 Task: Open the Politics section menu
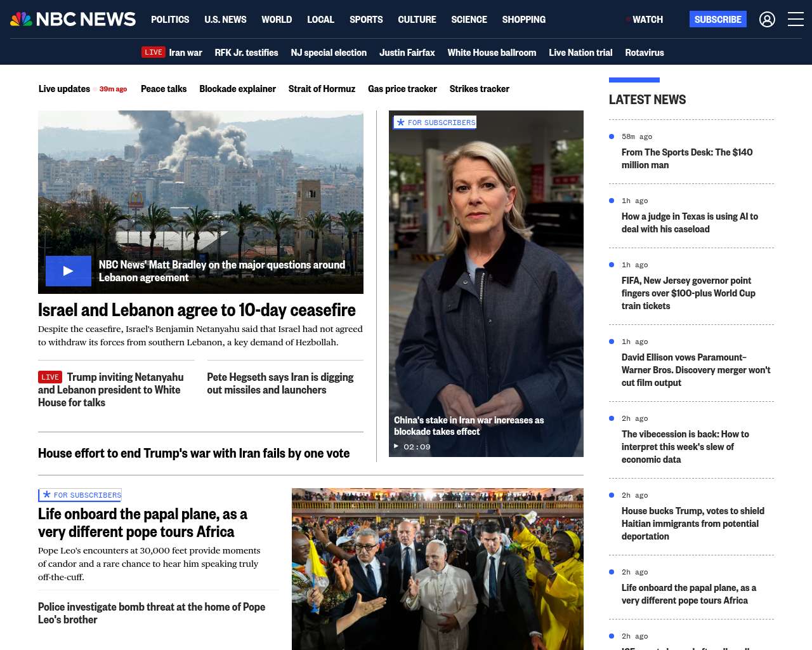pyautogui.click(x=170, y=20)
